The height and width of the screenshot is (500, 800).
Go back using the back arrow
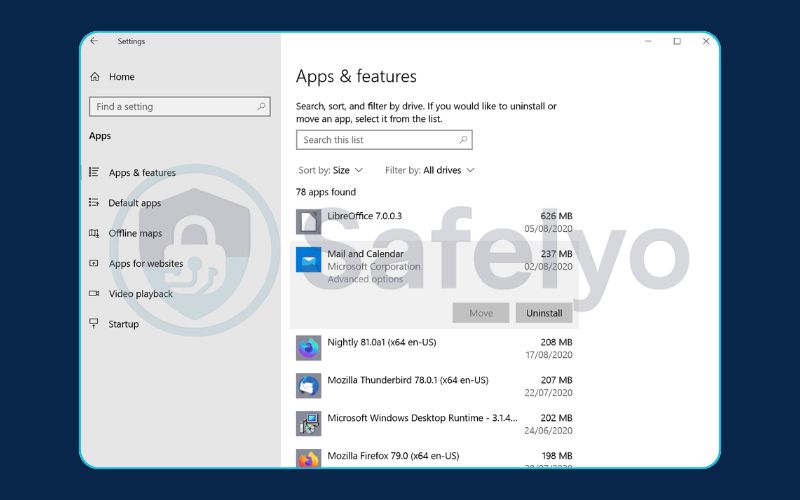(x=94, y=41)
